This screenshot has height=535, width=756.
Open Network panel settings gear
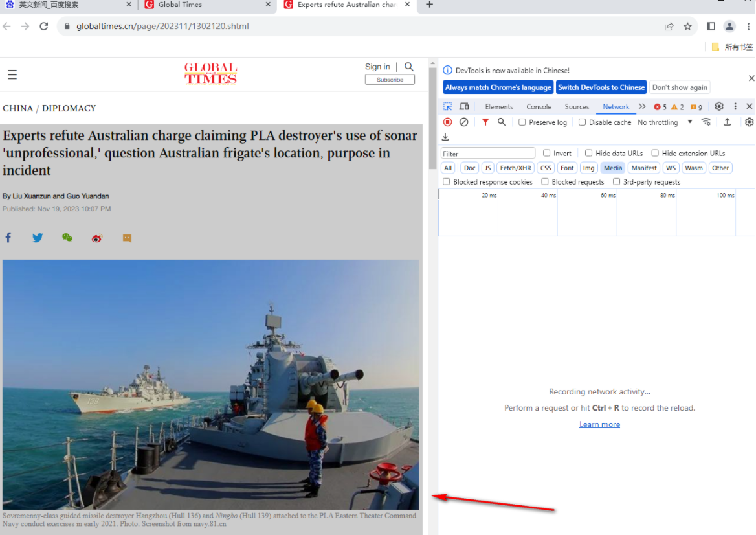[x=749, y=122]
